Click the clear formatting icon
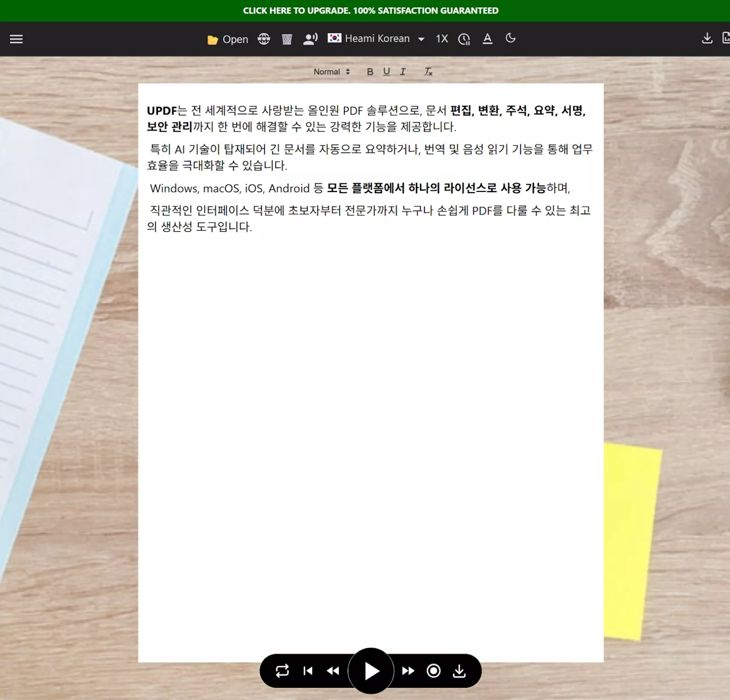The image size is (730, 700). pos(428,72)
